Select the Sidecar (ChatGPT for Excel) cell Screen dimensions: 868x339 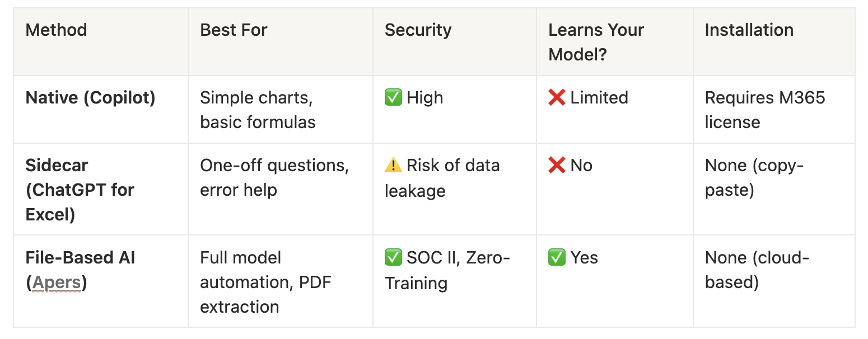tap(80, 190)
